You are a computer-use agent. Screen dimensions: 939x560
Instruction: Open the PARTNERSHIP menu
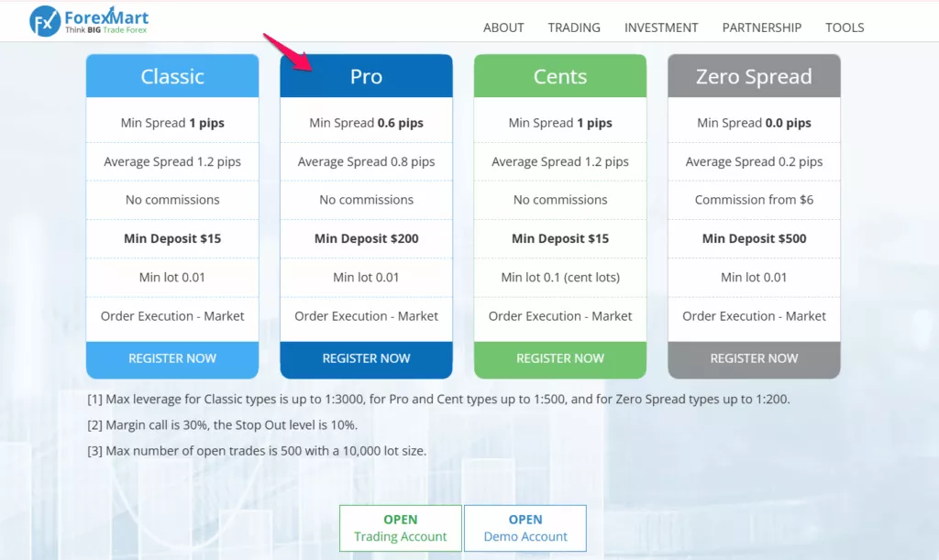[762, 27]
